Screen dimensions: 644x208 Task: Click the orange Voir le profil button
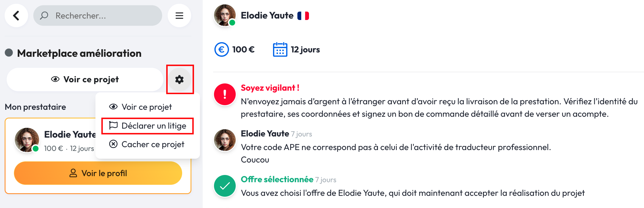tap(98, 173)
